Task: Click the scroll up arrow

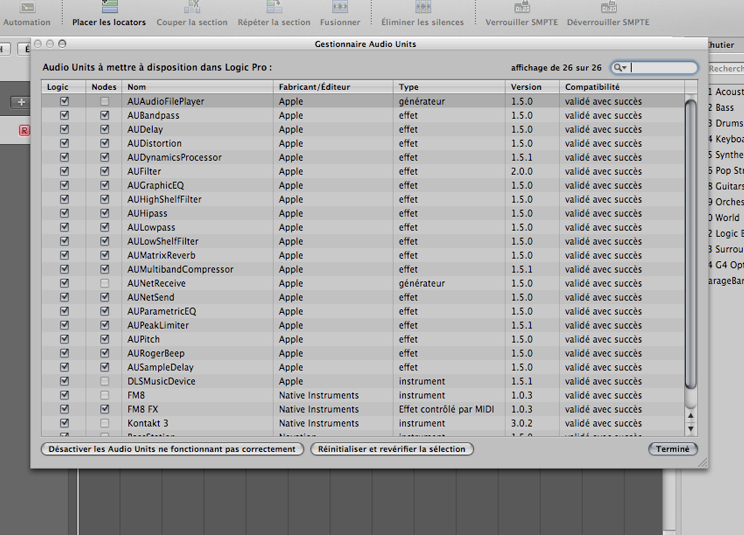Action: pyautogui.click(x=691, y=415)
